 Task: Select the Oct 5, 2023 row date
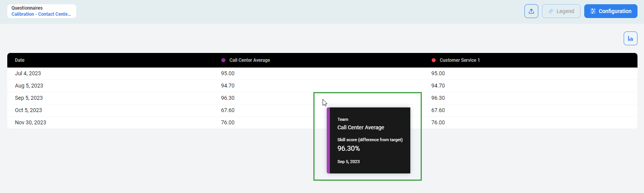point(28,110)
